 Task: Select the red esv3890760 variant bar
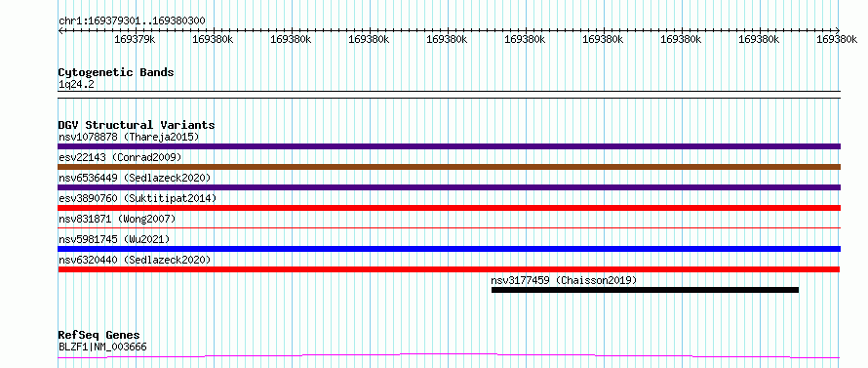point(449,208)
